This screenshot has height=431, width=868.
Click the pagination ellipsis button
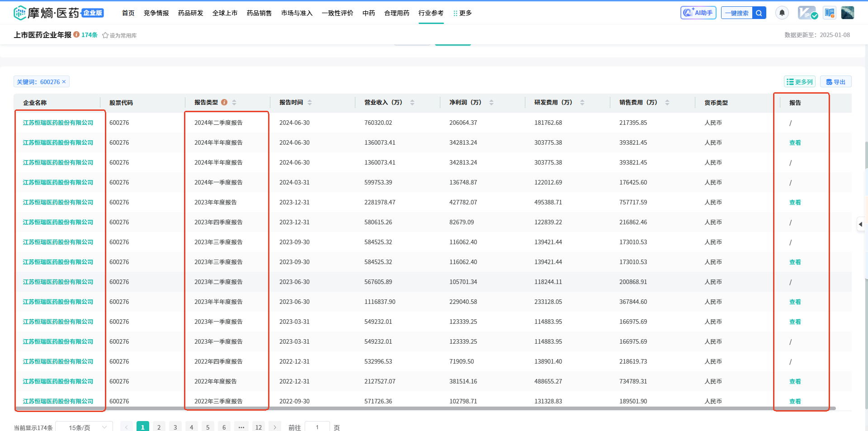(x=241, y=427)
